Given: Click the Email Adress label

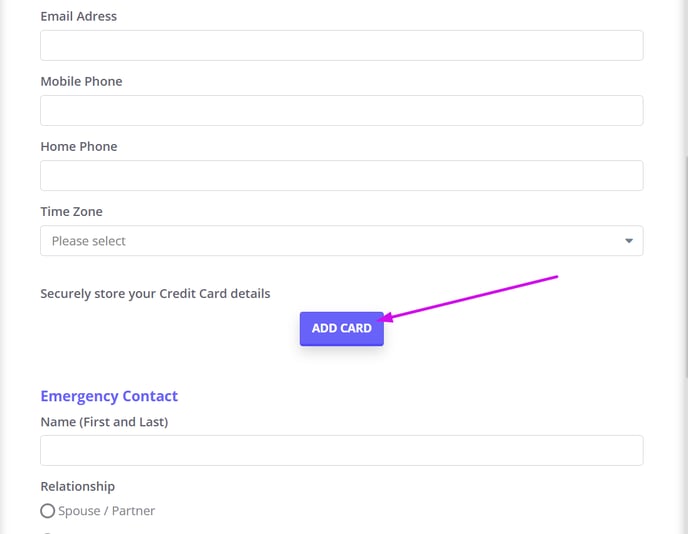Looking at the screenshot, I should pyautogui.click(x=79, y=16).
